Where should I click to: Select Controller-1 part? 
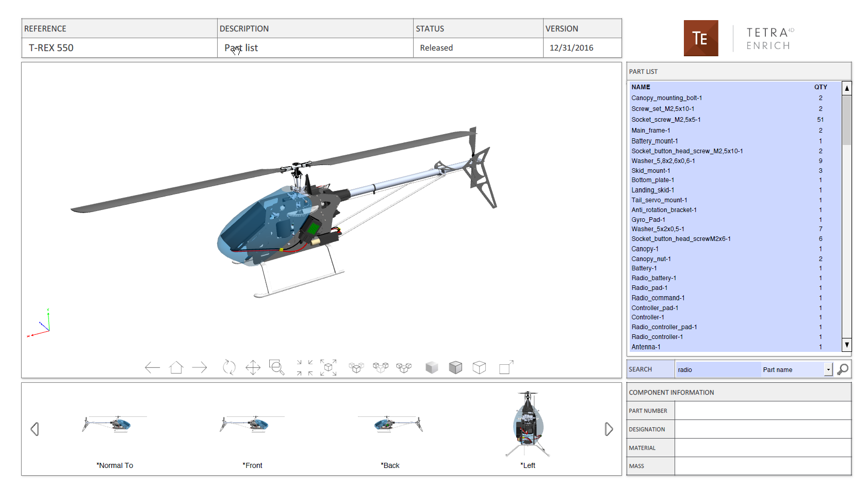(734, 317)
